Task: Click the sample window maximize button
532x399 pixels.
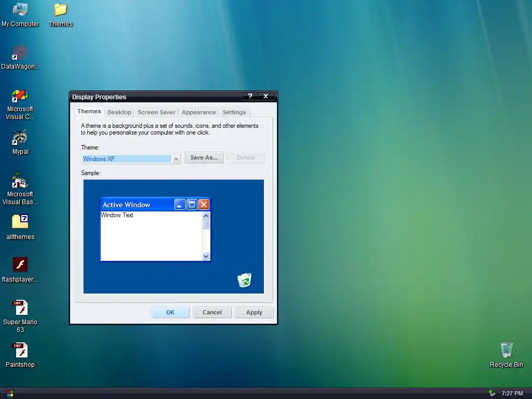Action: coord(192,205)
